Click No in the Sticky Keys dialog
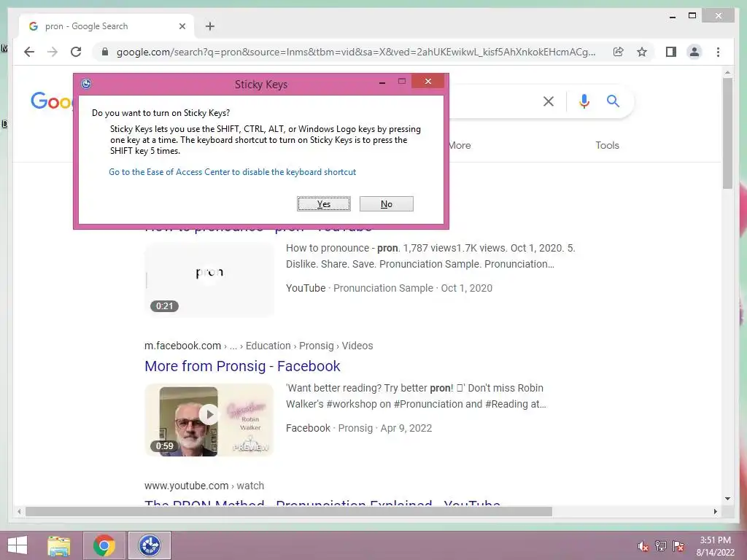 point(387,204)
